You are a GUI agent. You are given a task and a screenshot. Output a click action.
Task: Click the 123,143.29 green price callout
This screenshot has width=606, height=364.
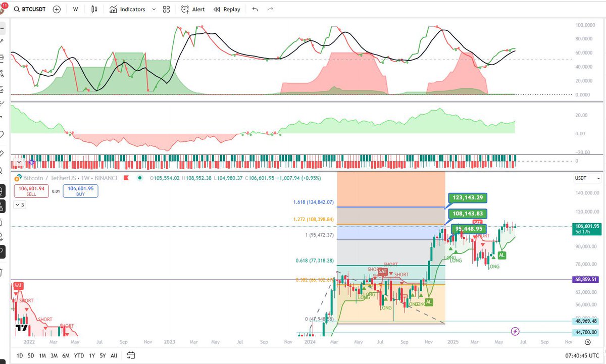point(468,198)
